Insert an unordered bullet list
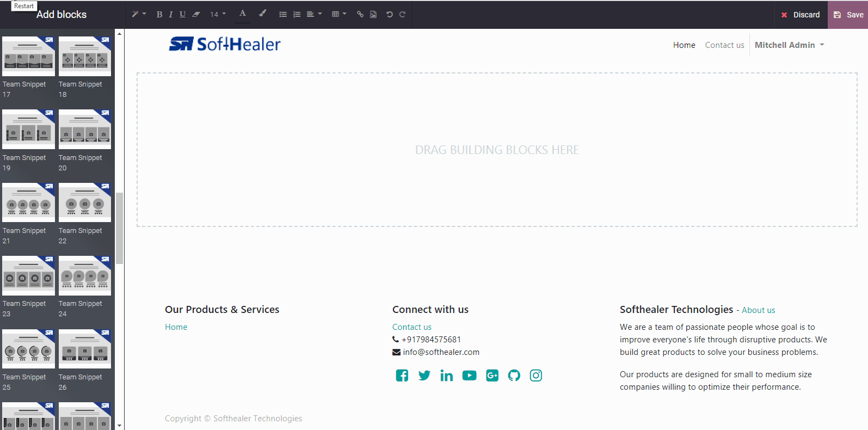 283,14
